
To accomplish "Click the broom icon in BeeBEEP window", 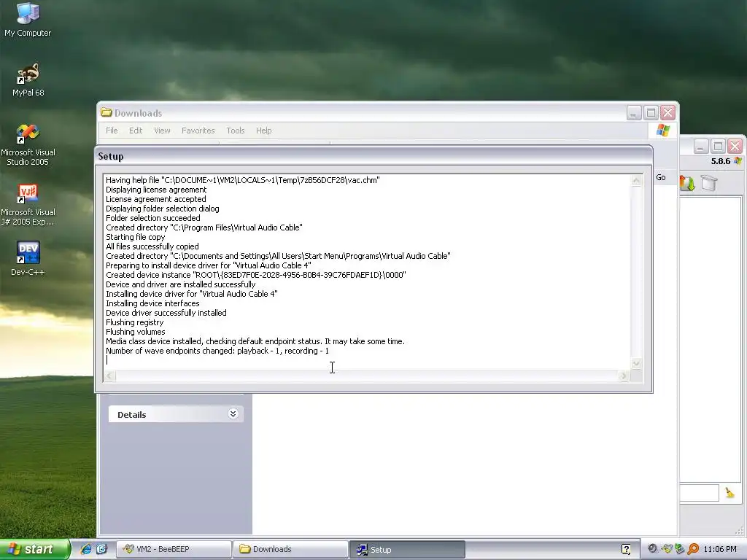I will point(729,493).
